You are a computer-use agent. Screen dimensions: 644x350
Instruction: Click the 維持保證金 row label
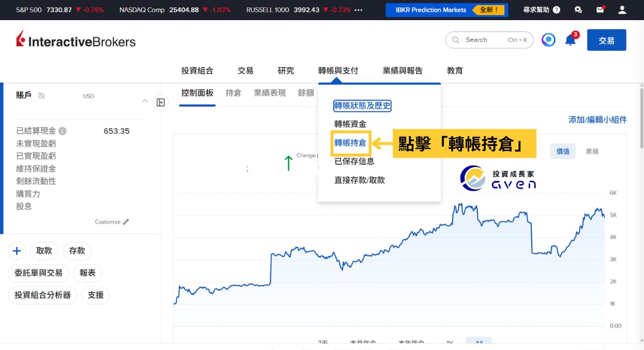[36, 169]
